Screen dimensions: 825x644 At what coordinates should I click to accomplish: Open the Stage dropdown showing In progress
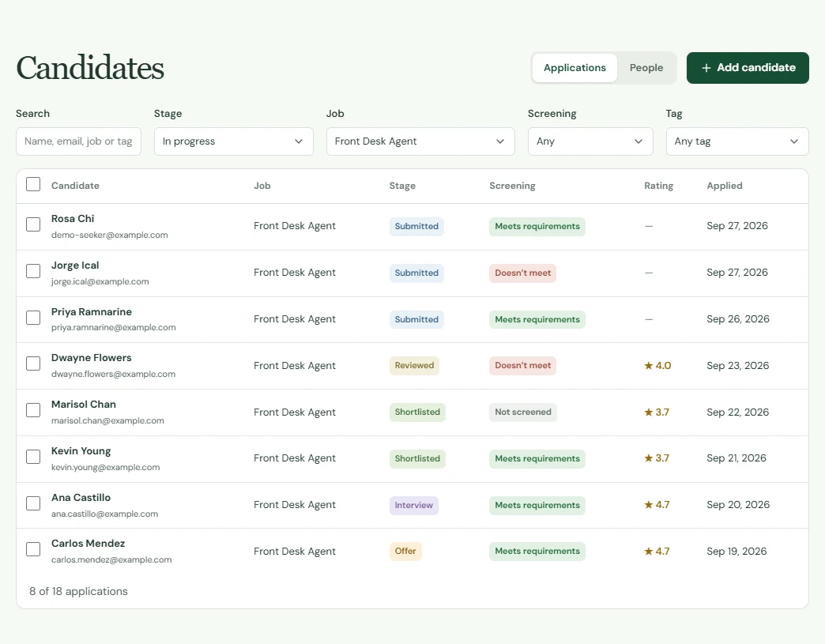[234, 141]
